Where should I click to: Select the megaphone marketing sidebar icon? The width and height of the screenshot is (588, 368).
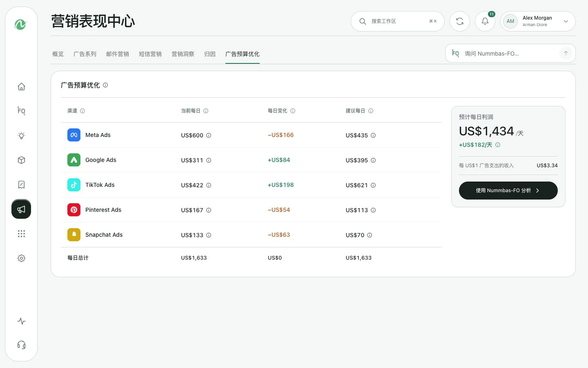[21, 209]
